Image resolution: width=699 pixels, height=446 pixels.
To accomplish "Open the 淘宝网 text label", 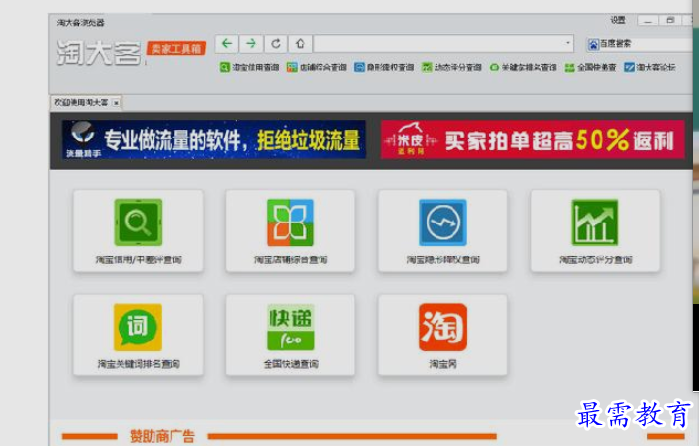I will click(x=443, y=364).
